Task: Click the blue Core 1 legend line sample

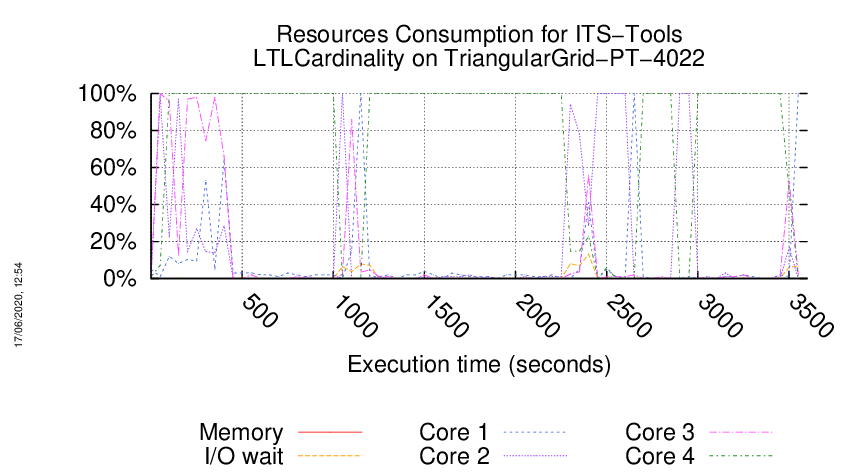Action: pyautogui.click(x=536, y=432)
